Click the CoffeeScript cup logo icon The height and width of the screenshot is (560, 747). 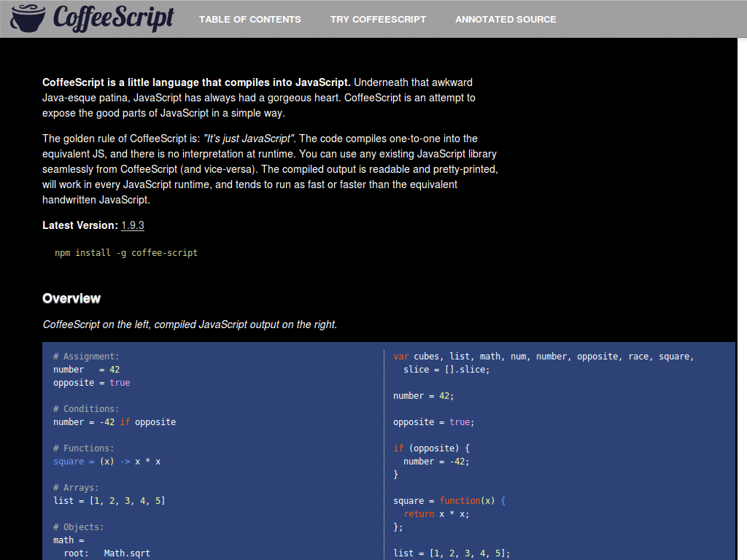(28, 18)
